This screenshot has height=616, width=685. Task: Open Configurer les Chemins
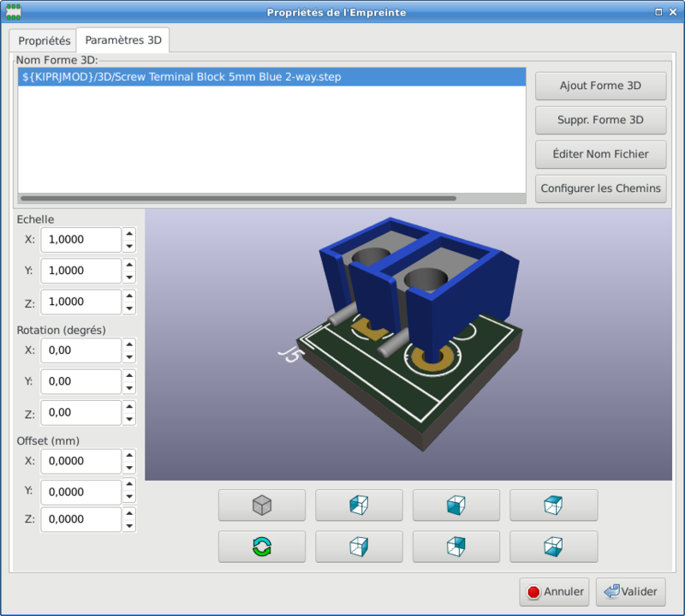tap(601, 188)
